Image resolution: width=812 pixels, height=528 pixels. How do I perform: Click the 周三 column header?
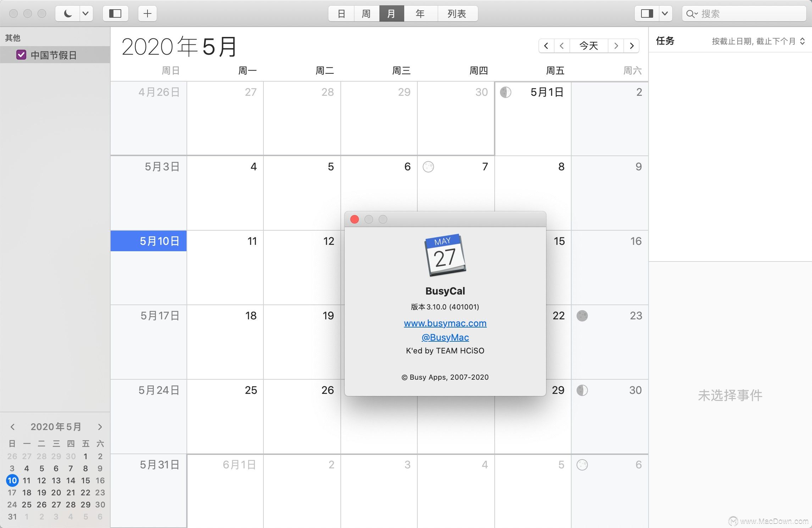point(401,71)
